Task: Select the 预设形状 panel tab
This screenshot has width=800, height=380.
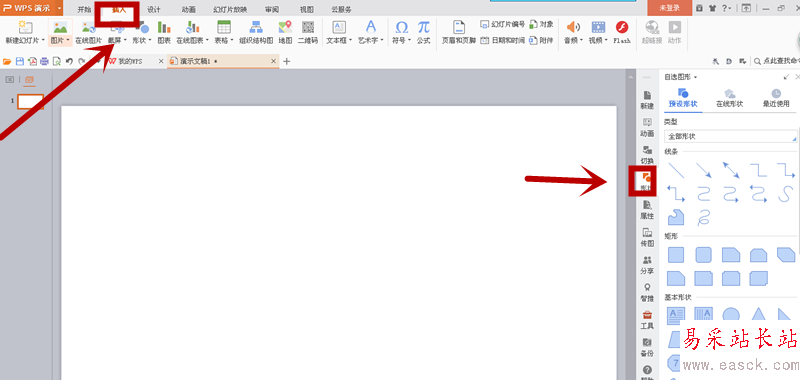Action: click(683, 98)
